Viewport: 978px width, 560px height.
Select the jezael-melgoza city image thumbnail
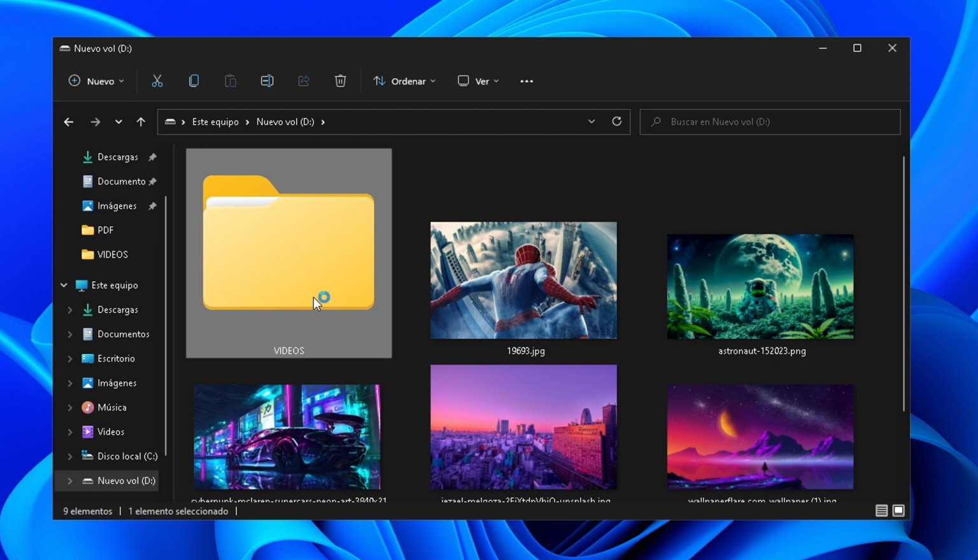click(523, 426)
